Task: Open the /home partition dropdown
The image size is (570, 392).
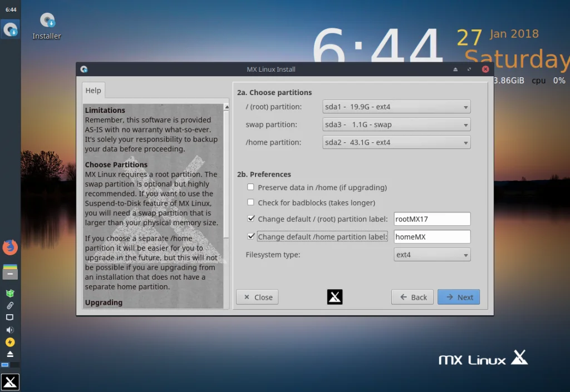Action: tap(396, 142)
